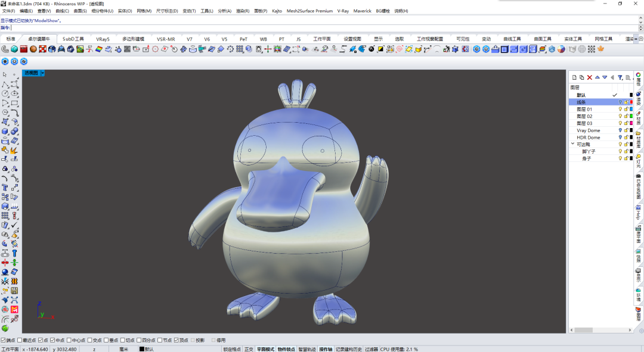644x352 pixels.
Task: Toggle 物件锁点 osnap in status bar
Action: [286, 349]
